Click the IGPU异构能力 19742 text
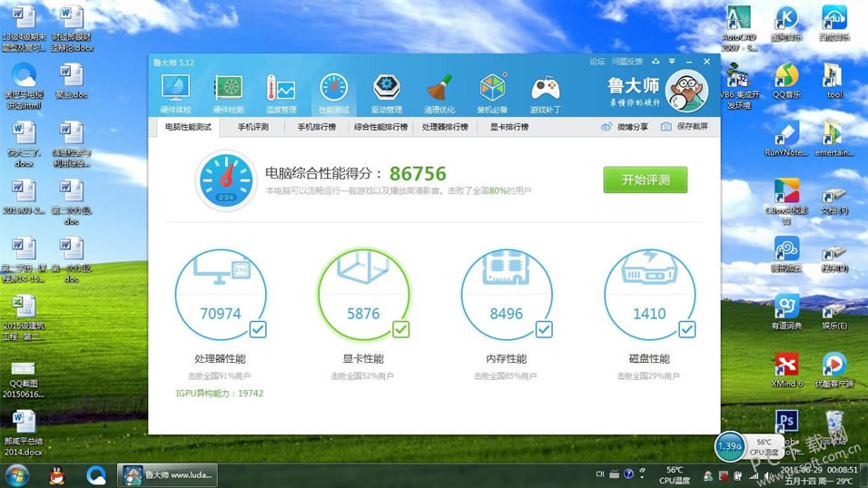Image resolution: width=868 pixels, height=488 pixels. (x=220, y=394)
